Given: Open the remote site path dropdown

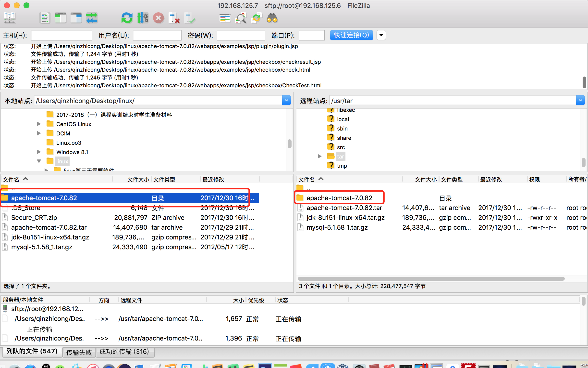Looking at the screenshot, I should (580, 100).
